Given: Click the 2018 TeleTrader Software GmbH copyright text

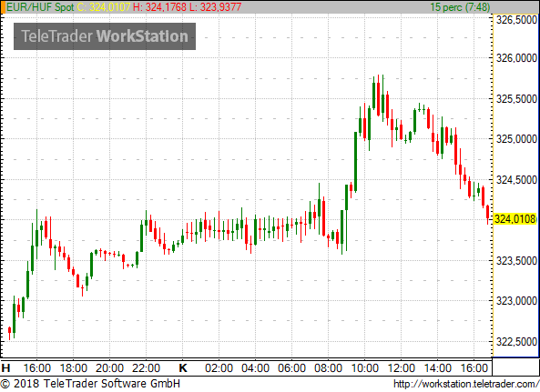Looking at the screenshot, I should click(90, 384).
